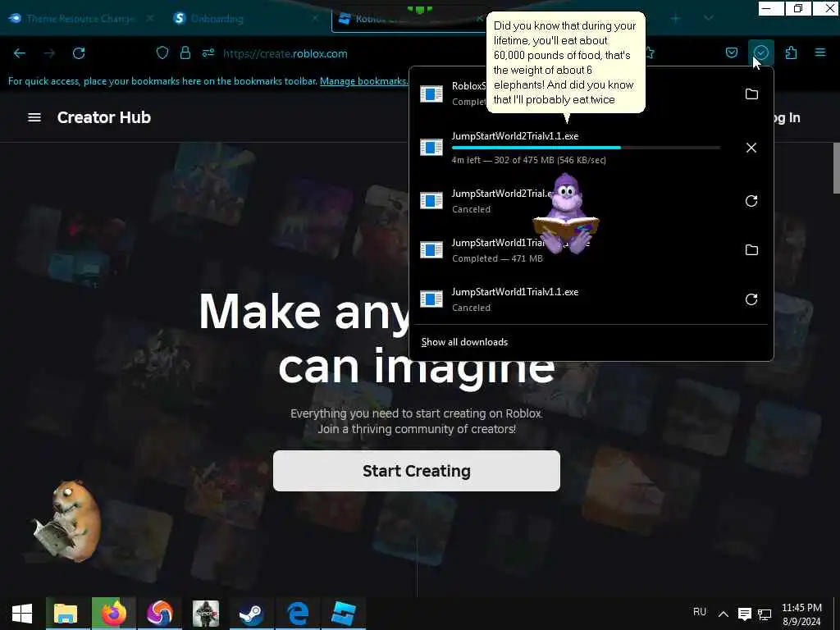Click the BonziBuddy purple gorilla

(x=565, y=214)
